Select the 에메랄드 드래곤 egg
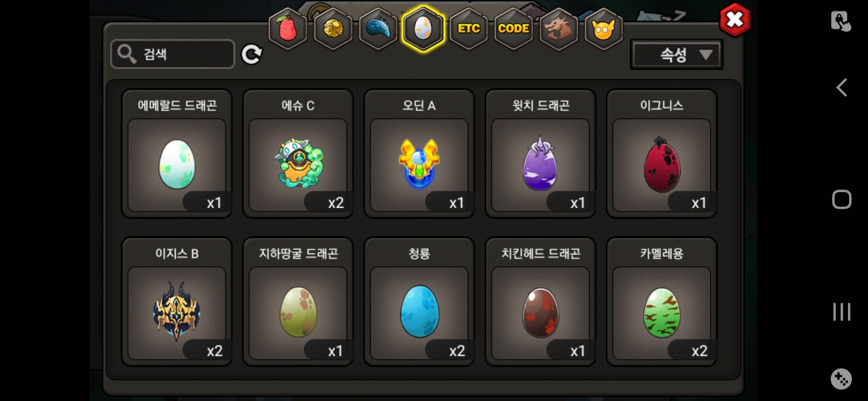This screenshot has height=401, width=868. 177,153
